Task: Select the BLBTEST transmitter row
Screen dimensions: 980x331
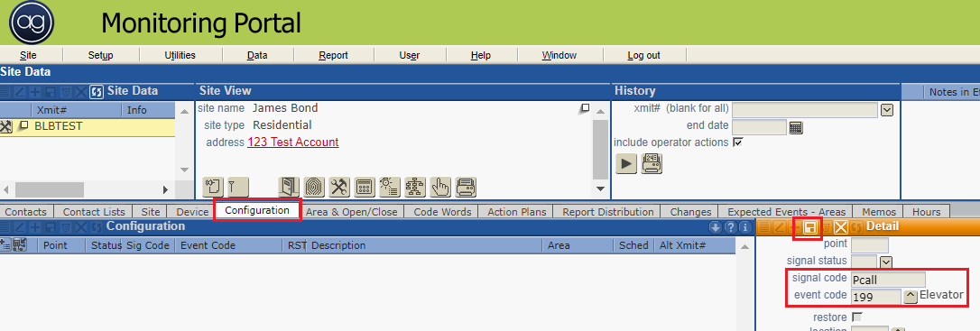Action: pyautogui.click(x=88, y=127)
